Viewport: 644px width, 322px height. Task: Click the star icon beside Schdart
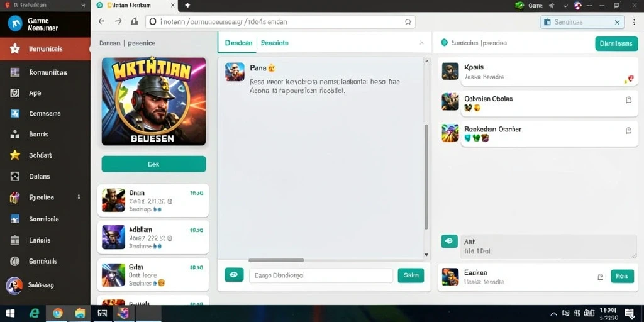[15, 155]
